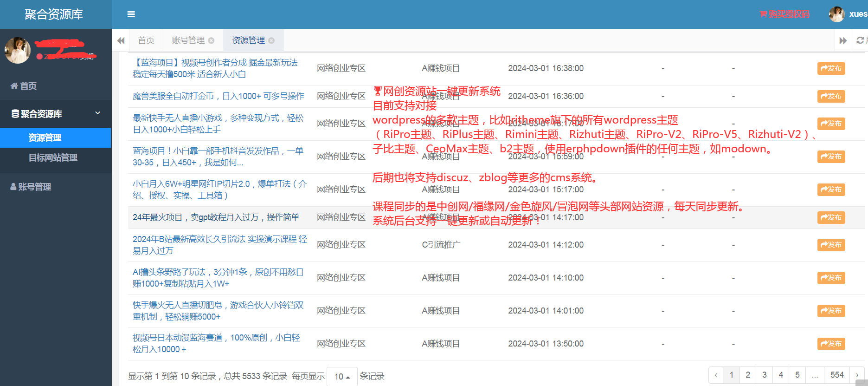
Task: Publish the 最新快手无人直播小游戏 row
Action: (831, 124)
